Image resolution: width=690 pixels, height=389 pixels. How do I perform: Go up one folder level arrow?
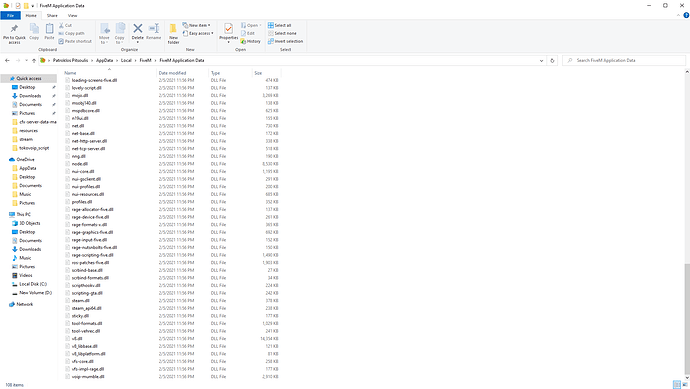[x=34, y=60]
